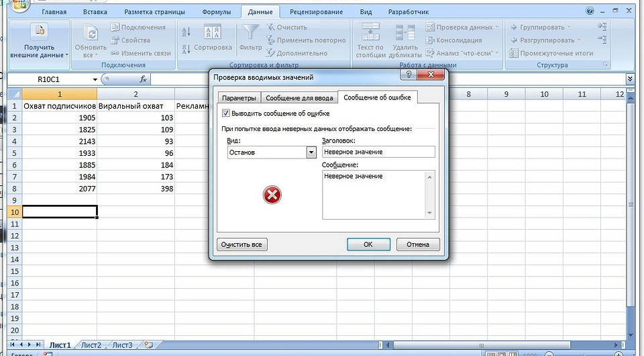Uncheck Выводить сообщение об ошибке

coord(225,114)
